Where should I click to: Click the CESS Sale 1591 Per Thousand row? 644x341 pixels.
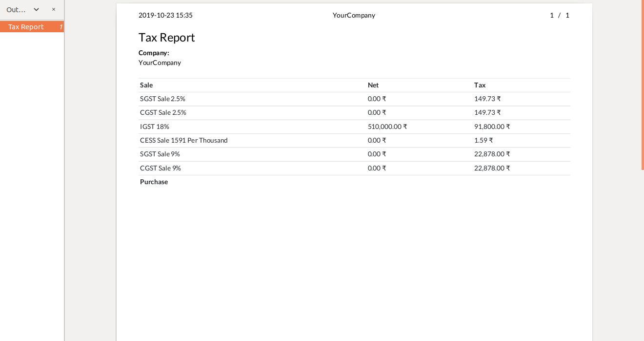point(184,140)
